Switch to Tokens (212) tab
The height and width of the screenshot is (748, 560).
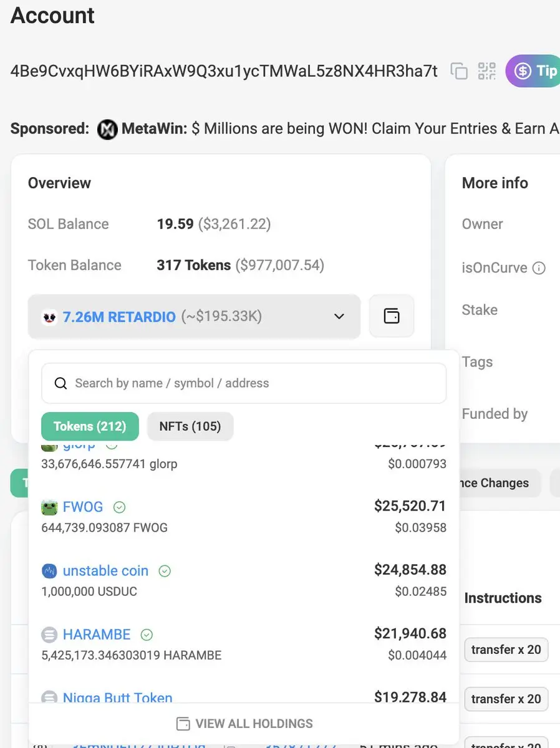(x=90, y=426)
